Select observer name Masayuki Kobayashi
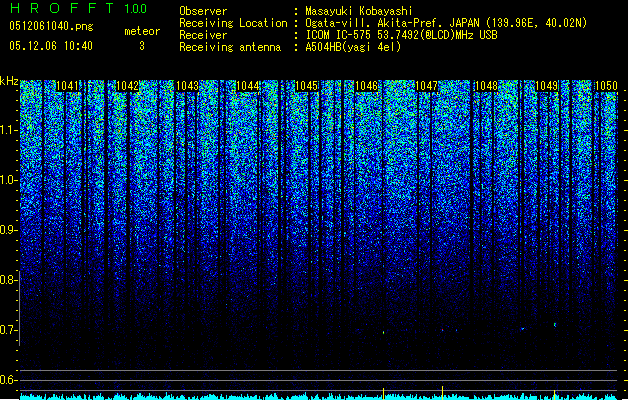The height and width of the screenshot is (400, 629). click(359, 11)
